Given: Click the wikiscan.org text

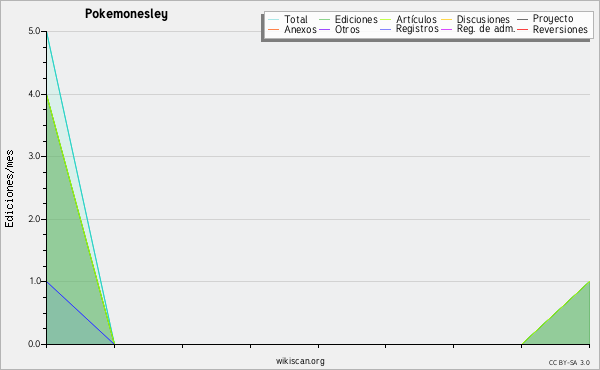Looking at the screenshot, I should [300, 361].
